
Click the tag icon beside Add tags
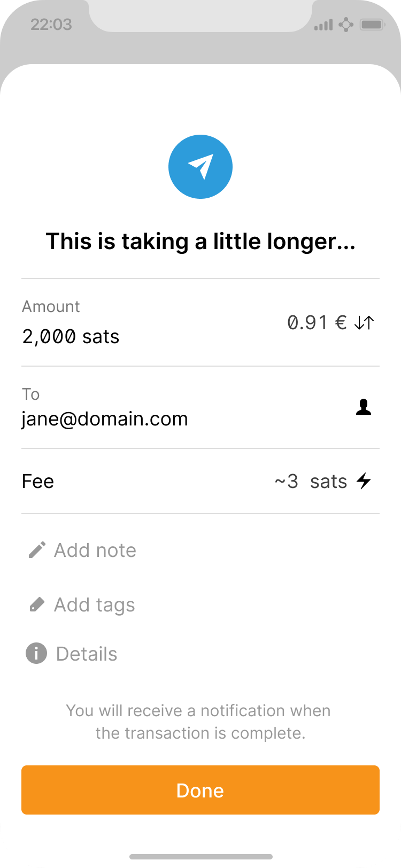37,604
